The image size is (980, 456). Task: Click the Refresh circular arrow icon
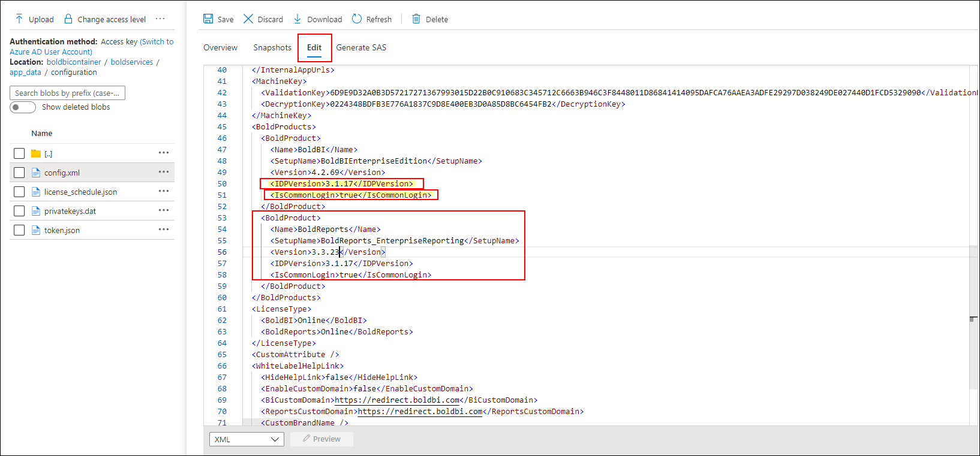(357, 19)
